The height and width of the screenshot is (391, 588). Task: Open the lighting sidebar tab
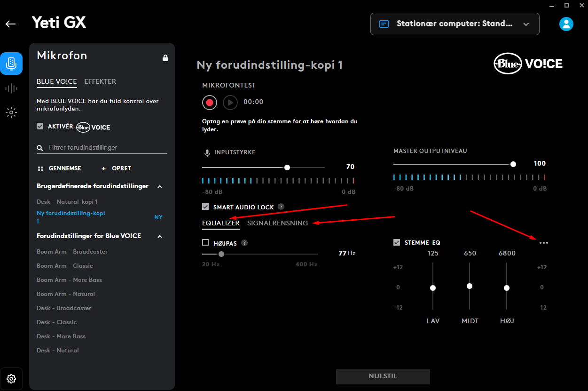pos(11,112)
